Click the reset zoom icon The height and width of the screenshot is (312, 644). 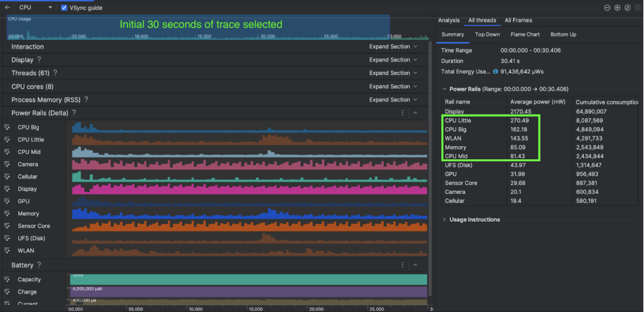point(627,8)
